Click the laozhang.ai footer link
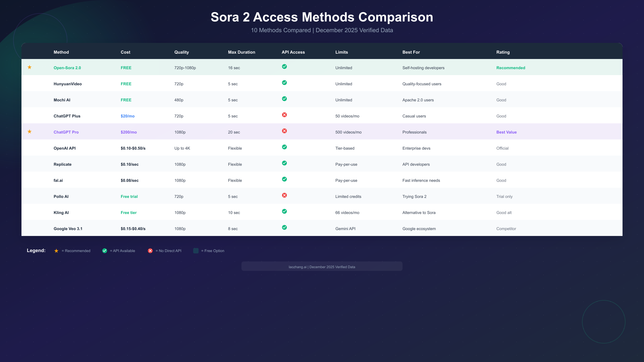This screenshot has width=644, height=362. click(322, 267)
